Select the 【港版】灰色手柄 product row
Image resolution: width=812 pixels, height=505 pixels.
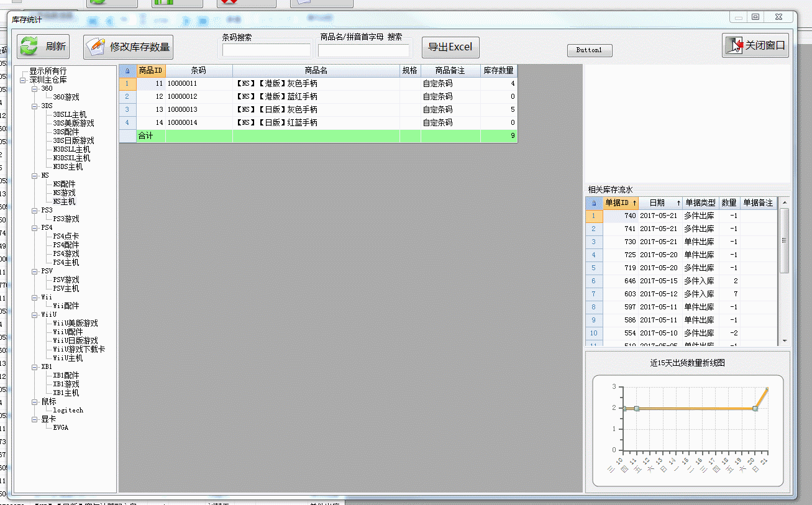tap(318, 83)
